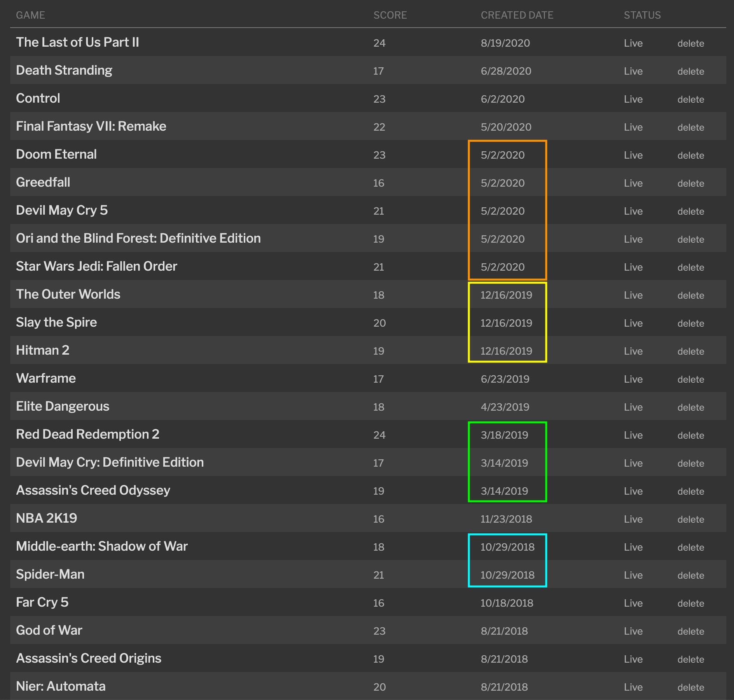Delete the Hitman 2 row
Image resolution: width=734 pixels, height=700 pixels.
pyautogui.click(x=691, y=351)
